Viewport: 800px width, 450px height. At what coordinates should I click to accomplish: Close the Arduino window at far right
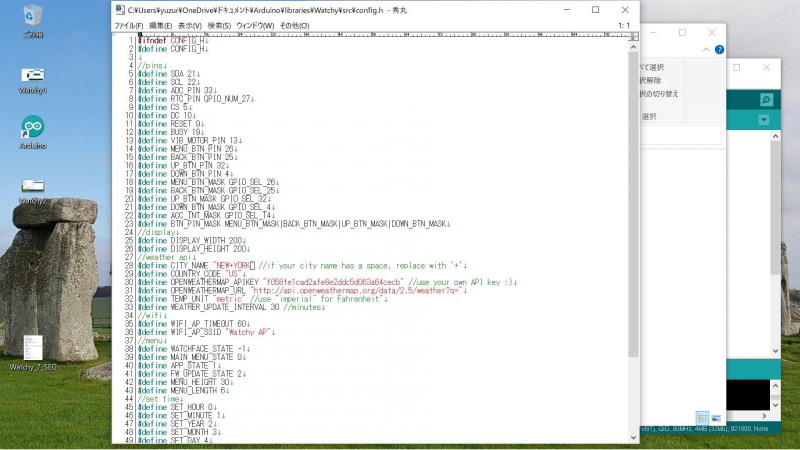tap(766, 67)
